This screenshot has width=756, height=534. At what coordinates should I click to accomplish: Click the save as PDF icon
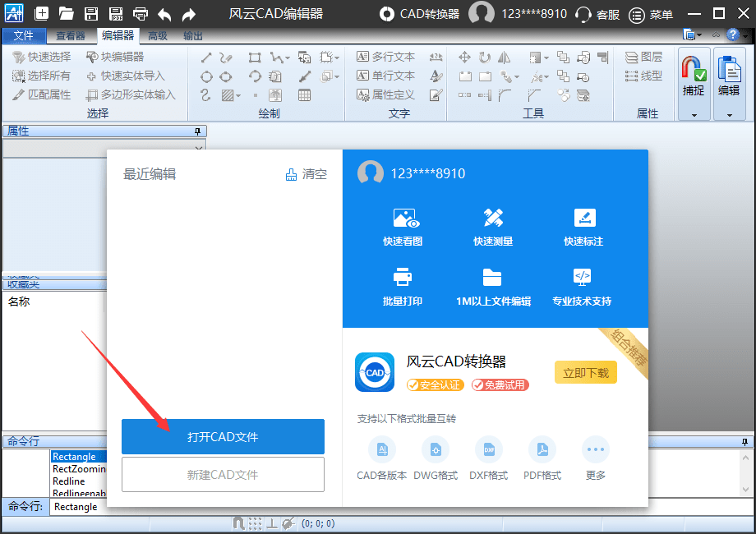pos(116,13)
